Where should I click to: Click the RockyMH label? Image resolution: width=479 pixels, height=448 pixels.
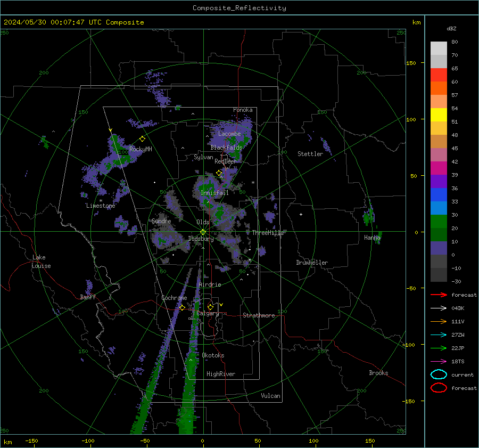click(x=141, y=149)
